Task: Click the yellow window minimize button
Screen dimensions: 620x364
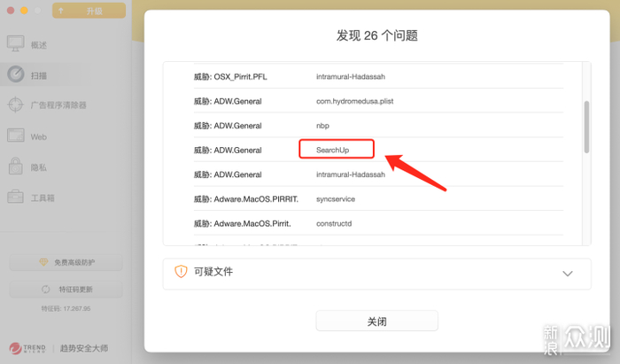Action: (x=24, y=11)
